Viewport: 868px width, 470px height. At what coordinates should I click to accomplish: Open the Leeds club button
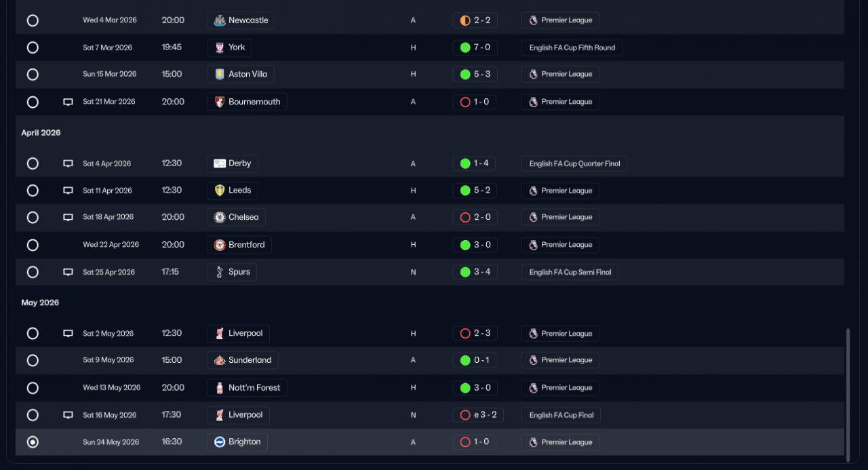(233, 191)
